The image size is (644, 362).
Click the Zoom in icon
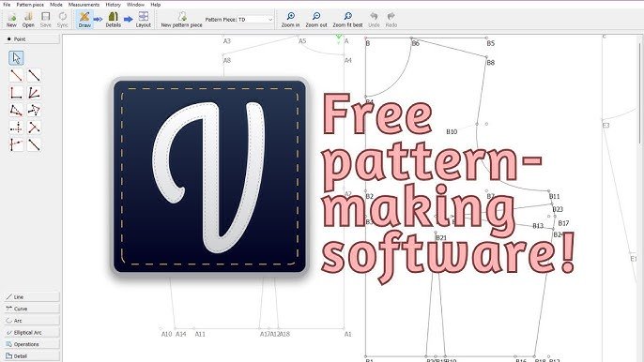pos(290,20)
